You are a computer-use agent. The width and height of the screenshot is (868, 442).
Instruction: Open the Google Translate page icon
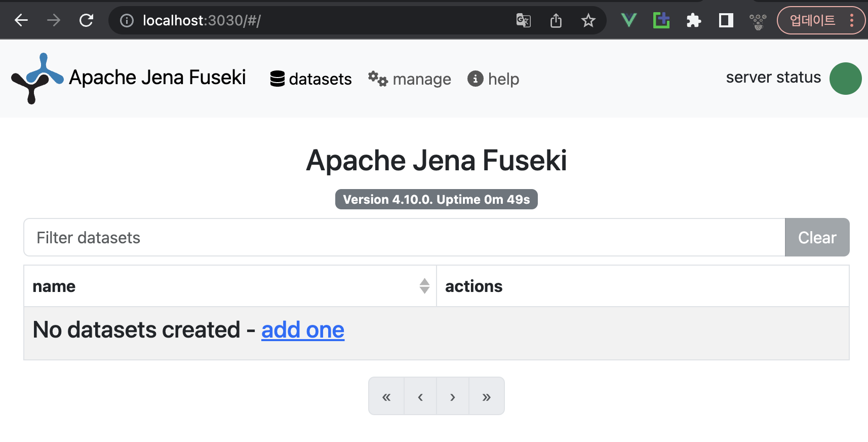523,20
